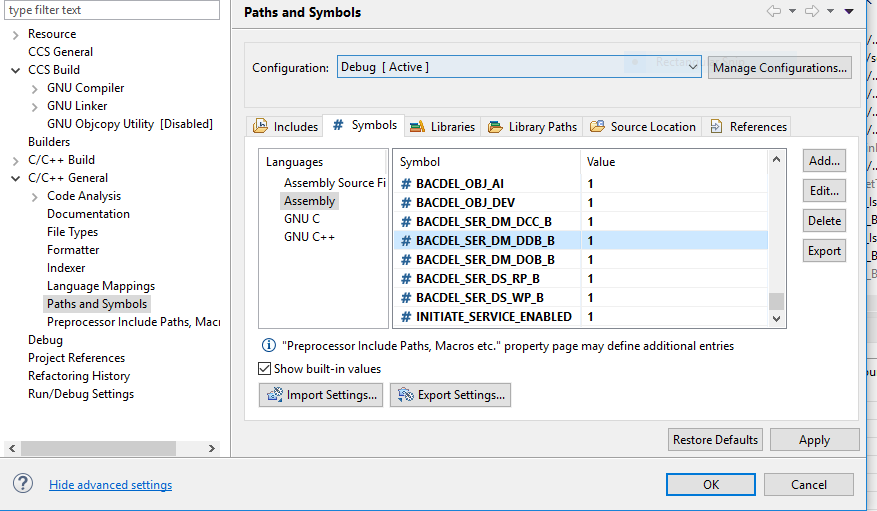Screen dimensions: 877x511
Task: Collapse the CCS Build tree node
Action: pos(16,70)
